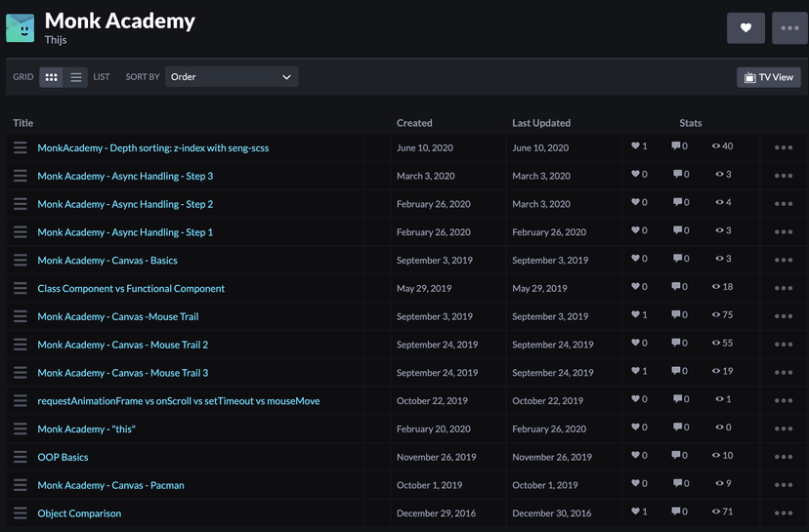Click the Monk Academy avatar logo
809x532 pixels.
(20, 28)
